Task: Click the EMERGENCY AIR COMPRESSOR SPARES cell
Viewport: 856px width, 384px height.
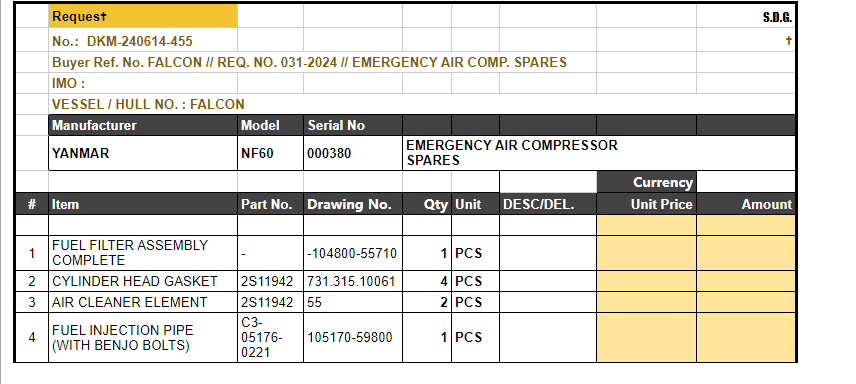Action: 599,153
